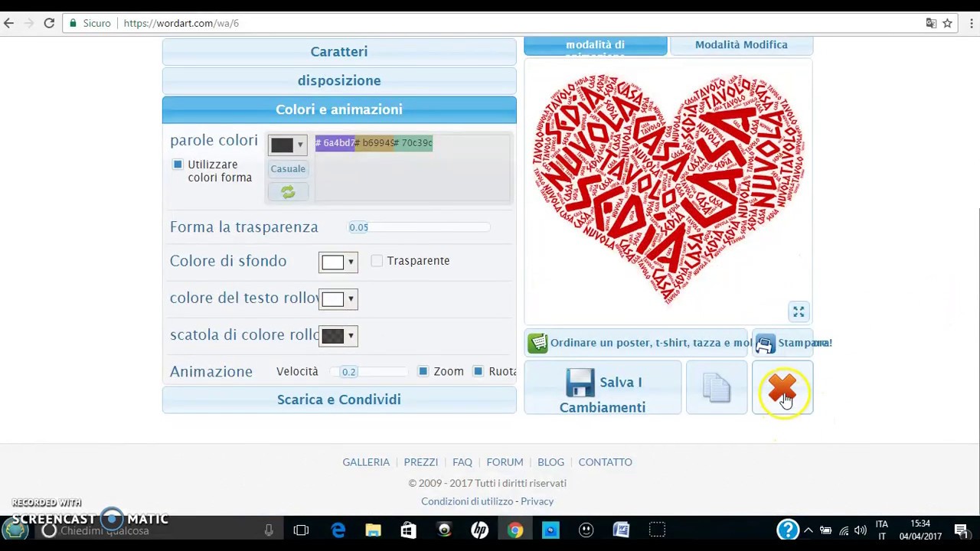This screenshot has width=980, height=551.
Task: Click the Sicuro padlock site info
Action: tap(90, 23)
